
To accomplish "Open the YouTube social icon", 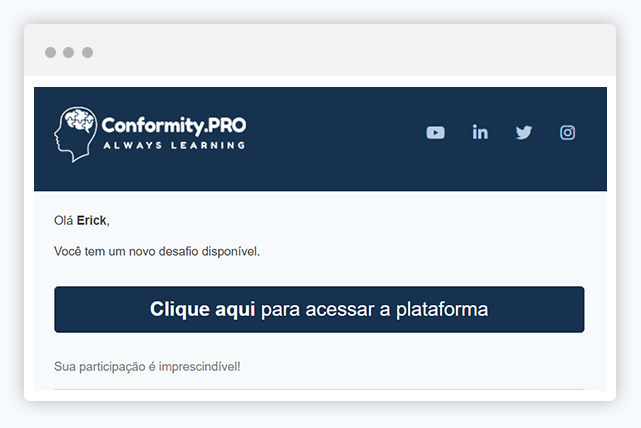I will [x=435, y=132].
